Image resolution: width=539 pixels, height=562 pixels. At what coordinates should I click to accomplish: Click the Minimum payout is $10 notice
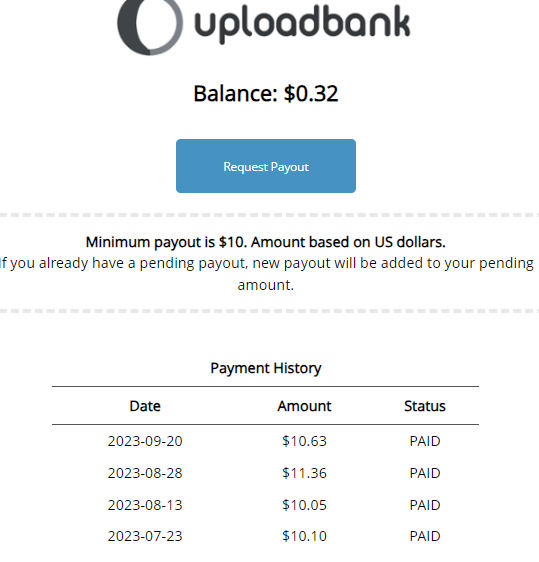(266, 242)
